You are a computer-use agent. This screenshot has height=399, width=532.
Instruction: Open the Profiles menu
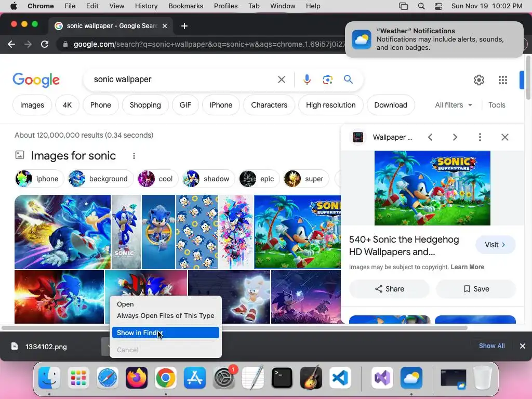(225, 6)
